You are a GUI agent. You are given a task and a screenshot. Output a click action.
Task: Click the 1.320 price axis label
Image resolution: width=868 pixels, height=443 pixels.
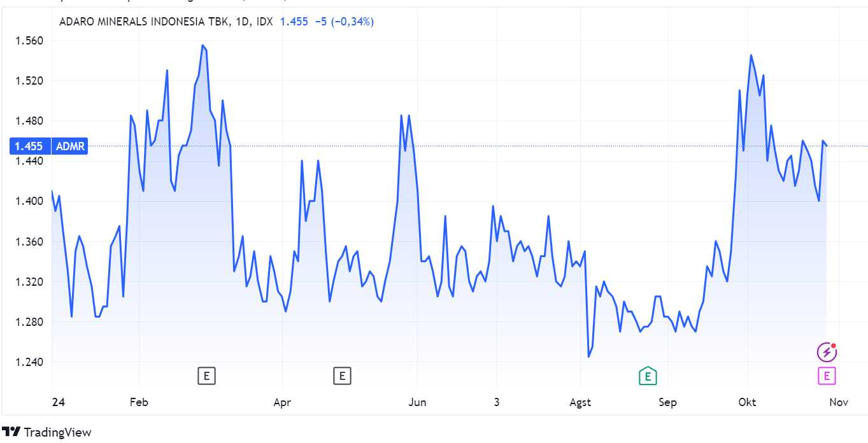(x=29, y=281)
